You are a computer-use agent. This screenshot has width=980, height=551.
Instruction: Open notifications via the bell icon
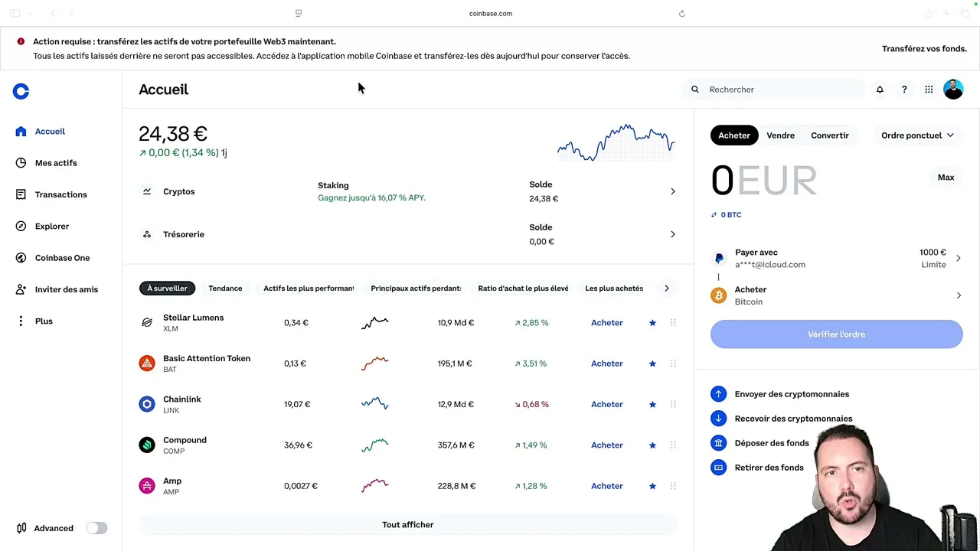880,90
